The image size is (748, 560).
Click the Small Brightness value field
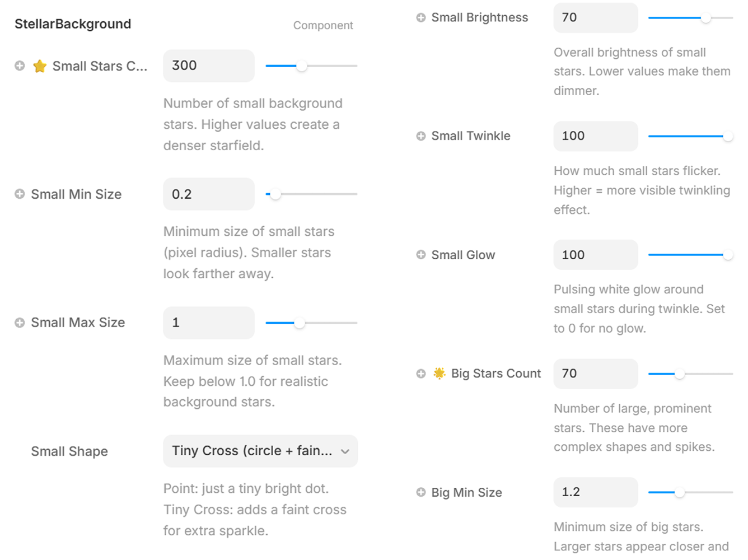pos(595,17)
